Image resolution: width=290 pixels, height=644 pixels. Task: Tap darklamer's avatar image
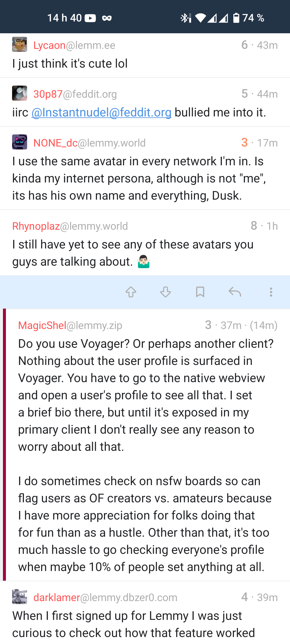click(20, 597)
